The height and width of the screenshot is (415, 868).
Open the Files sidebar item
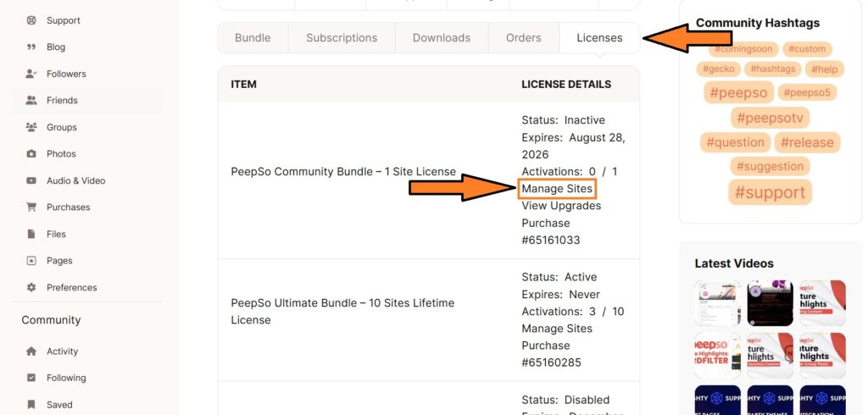click(x=56, y=234)
